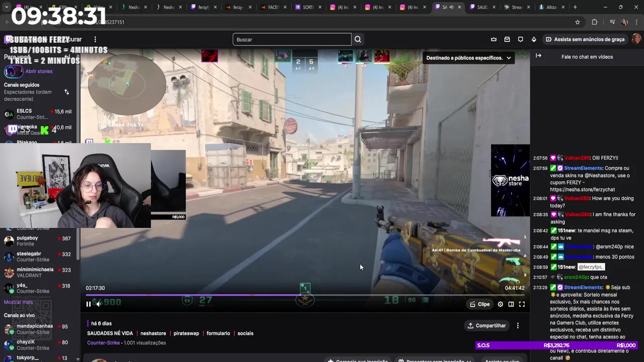Expand followed channels with Mostrar mais

click(x=18, y=302)
